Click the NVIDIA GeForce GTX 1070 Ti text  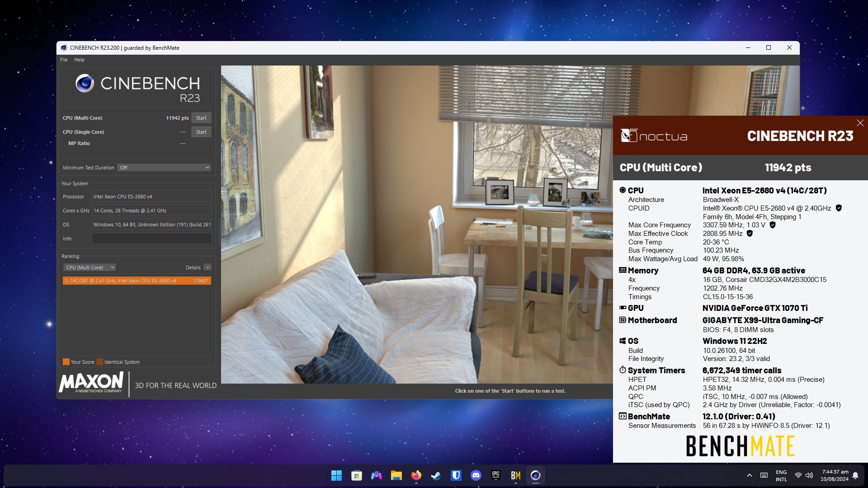755,308
